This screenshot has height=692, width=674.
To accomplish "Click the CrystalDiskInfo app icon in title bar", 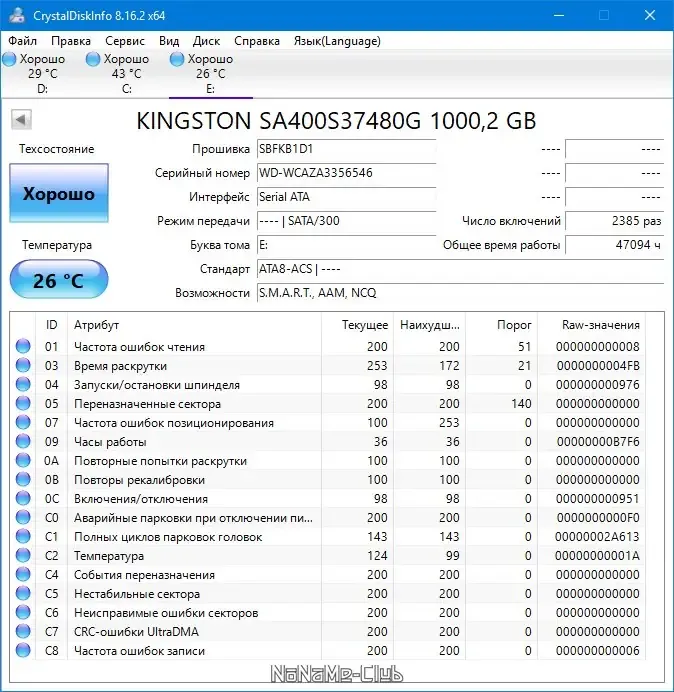I will click(x=17, y=15).
